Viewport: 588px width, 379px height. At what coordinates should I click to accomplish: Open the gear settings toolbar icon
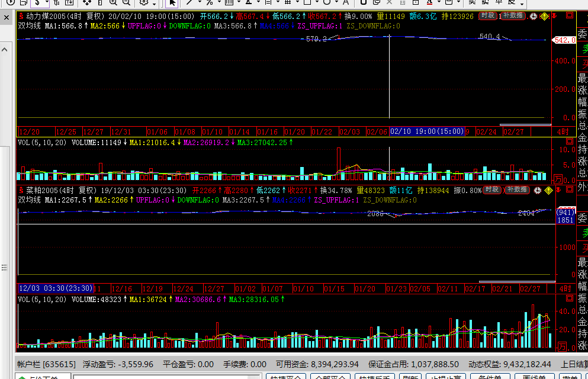click(x=144, y=2)
